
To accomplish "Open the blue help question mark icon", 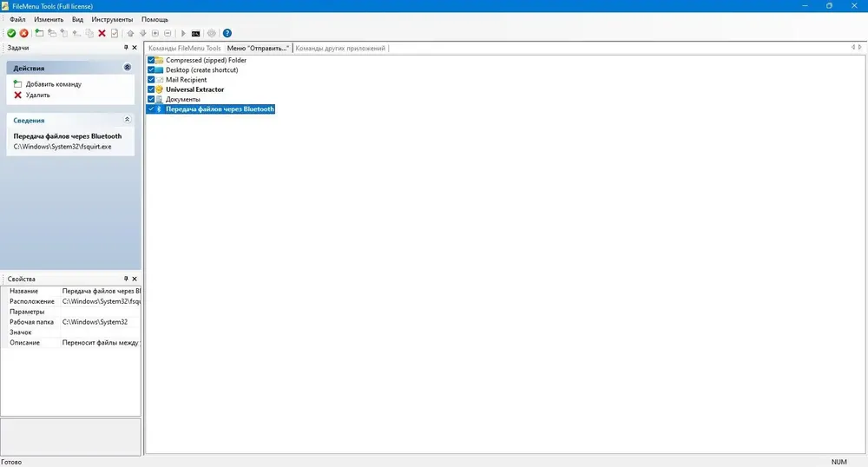I will coord(227,33).
